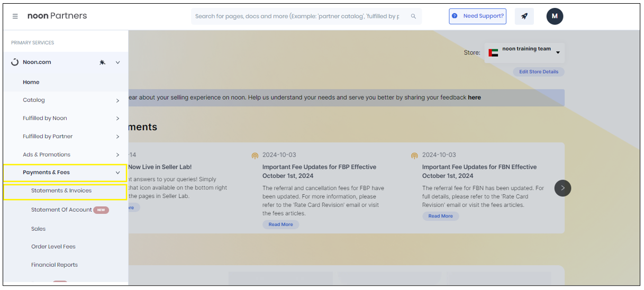The height and width of the screenshot is (290, 644).
Task: Click the Need Support question mark icon
Action: point(455,16)
